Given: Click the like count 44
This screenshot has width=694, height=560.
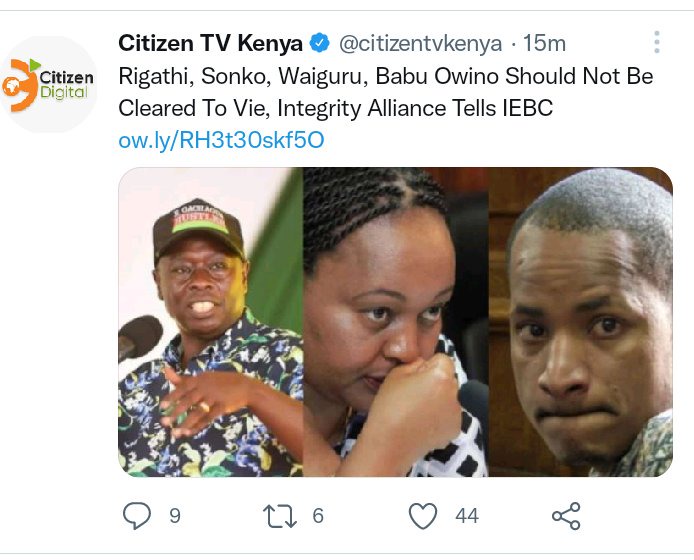Looking at the screenshot, I should [467, 516].
